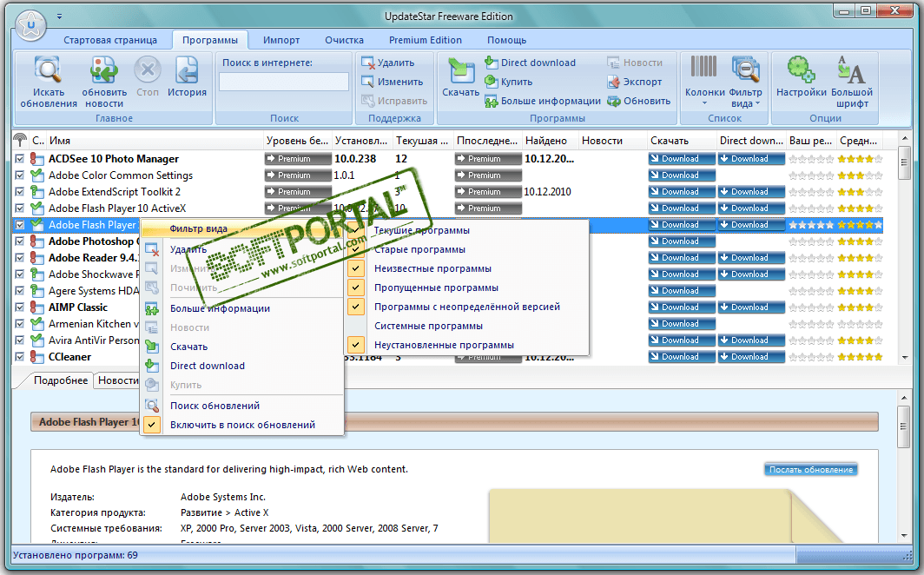This screenshot has height=575, width=924.
Task: Click the Удалить icon in context menu
Action: point(152,250)
